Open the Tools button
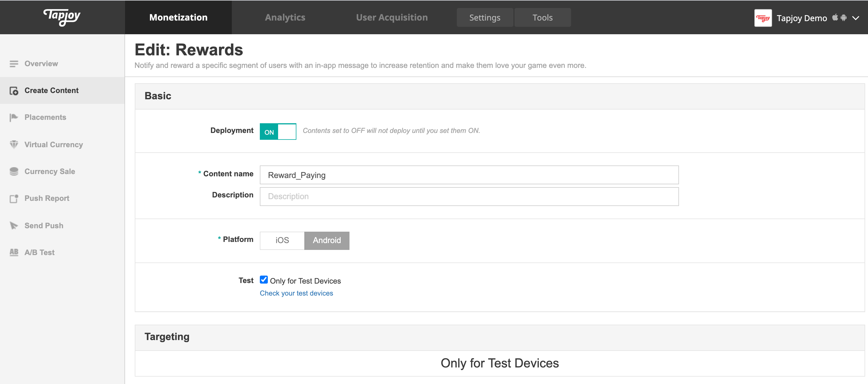 [x=542, y=17]
